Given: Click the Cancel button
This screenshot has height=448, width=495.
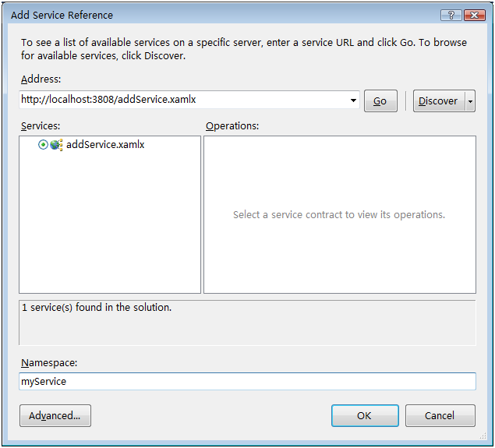Looking at the screenshot, I should pos(440,416).
